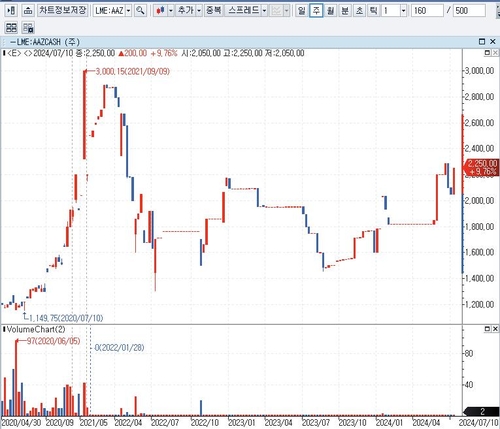Click the 스프레드 button
The image size is (500, 429).
tap(243, 11)
